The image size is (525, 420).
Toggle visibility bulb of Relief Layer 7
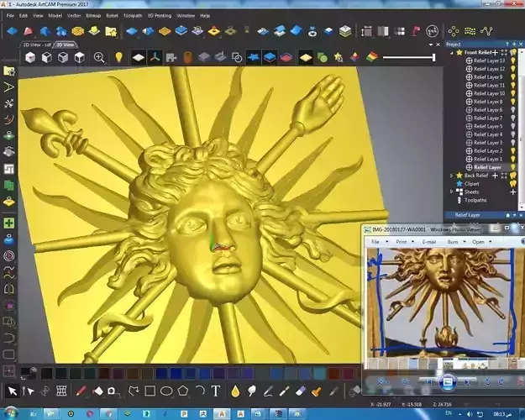[x=512, y=118]
